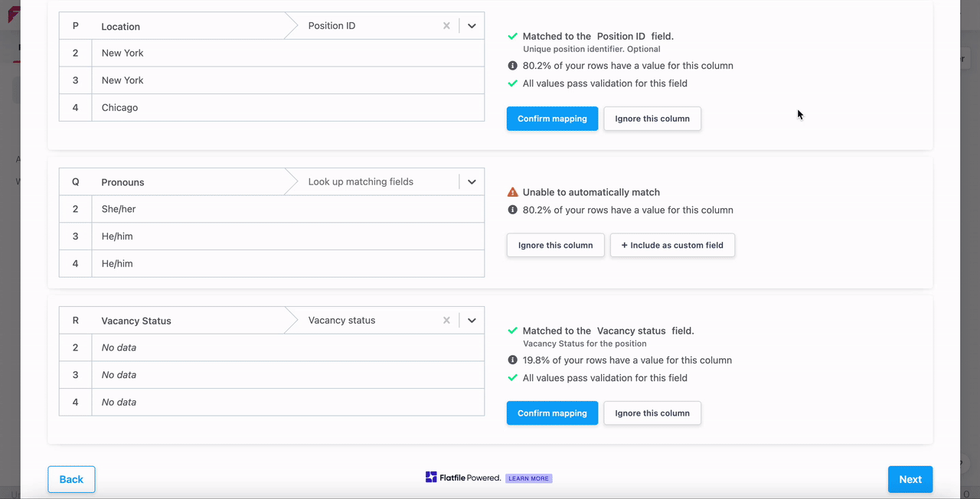980x499 pixels.
Task: Ignore the Pronouns column
Action: (x=555, y=245)
